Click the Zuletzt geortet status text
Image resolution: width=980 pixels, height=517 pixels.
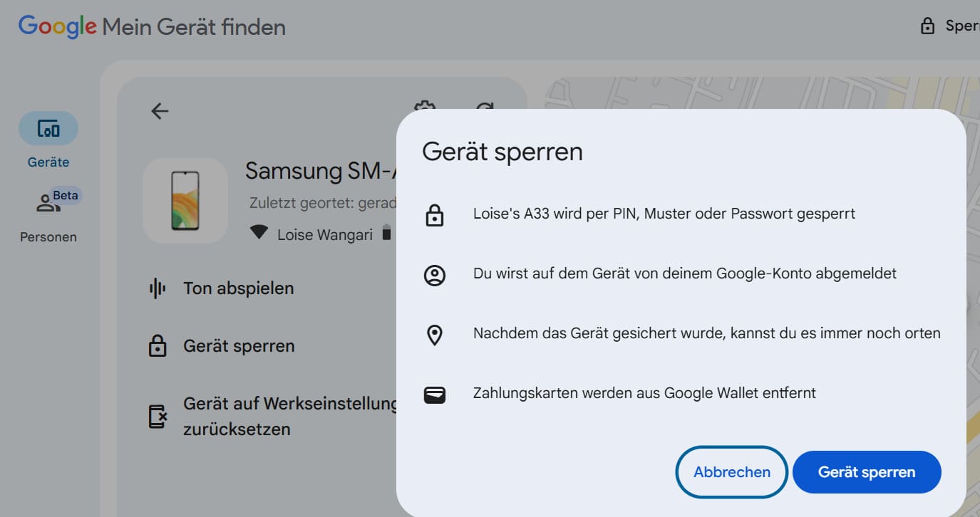tap(323, 203)
